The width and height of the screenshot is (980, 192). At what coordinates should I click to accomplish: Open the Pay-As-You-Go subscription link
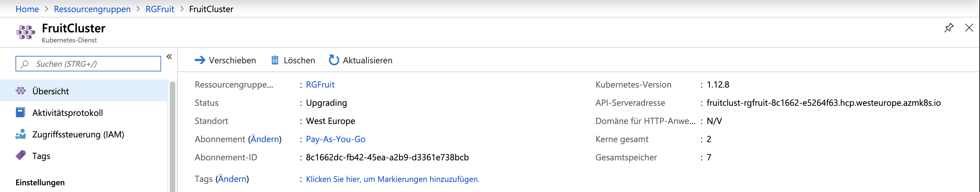point(336,139)
